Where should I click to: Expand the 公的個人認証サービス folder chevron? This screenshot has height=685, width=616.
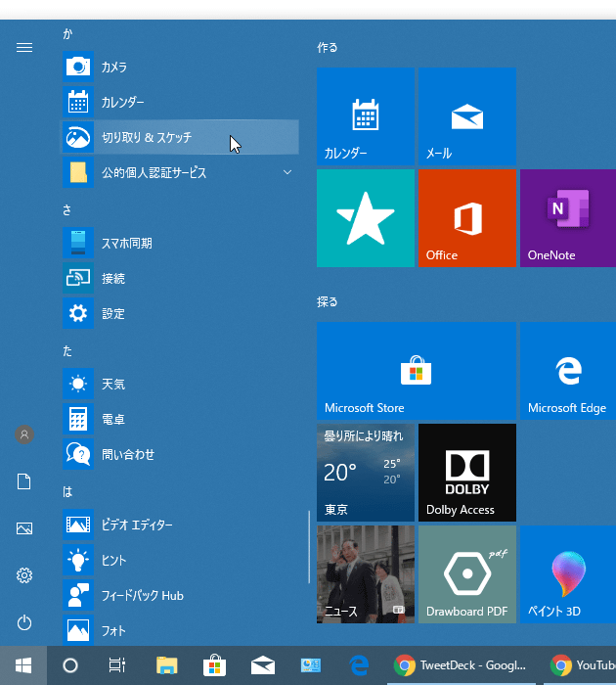click(x=287, y=172)
